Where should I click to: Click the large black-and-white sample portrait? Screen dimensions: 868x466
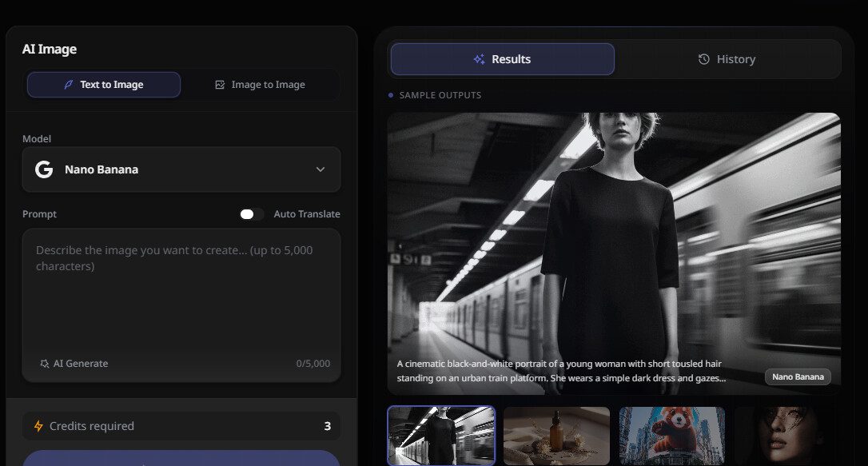(614, 240)
